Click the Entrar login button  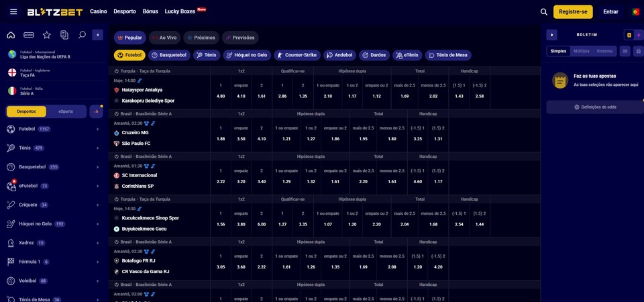[610, 12]
